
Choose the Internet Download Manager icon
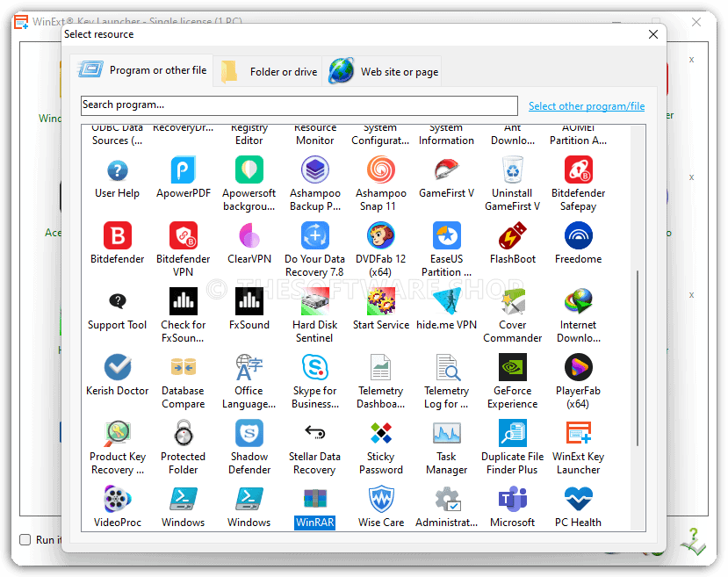point(579,302)
